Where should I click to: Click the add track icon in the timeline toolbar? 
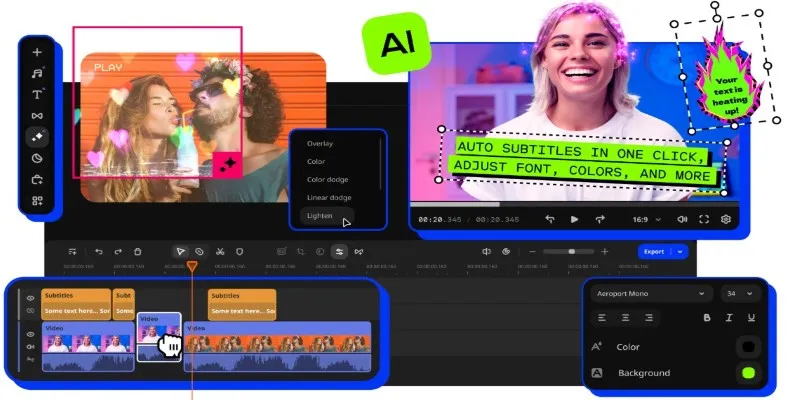point(72,252)
